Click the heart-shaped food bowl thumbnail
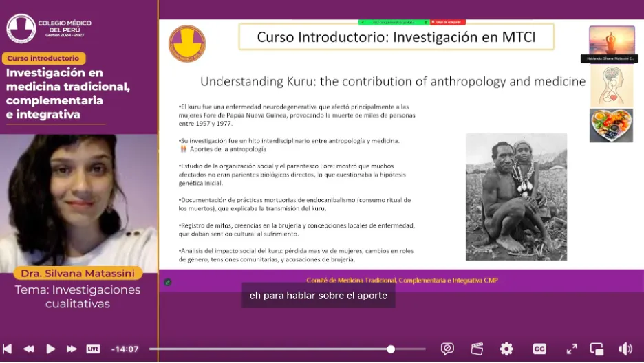Screen dimensions: 644x363 coord(611,125)
